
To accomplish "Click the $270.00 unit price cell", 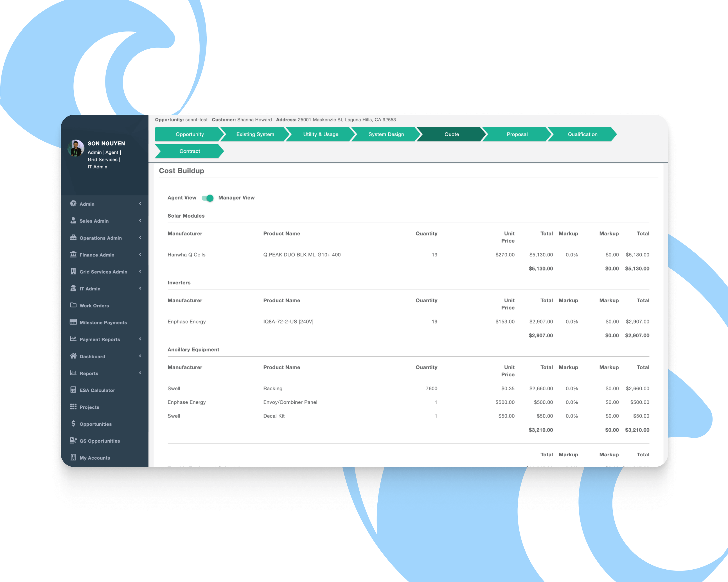I will 505,255.
